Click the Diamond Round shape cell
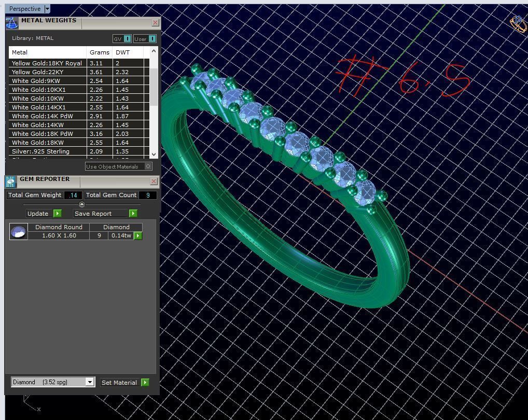 (59, 227)
